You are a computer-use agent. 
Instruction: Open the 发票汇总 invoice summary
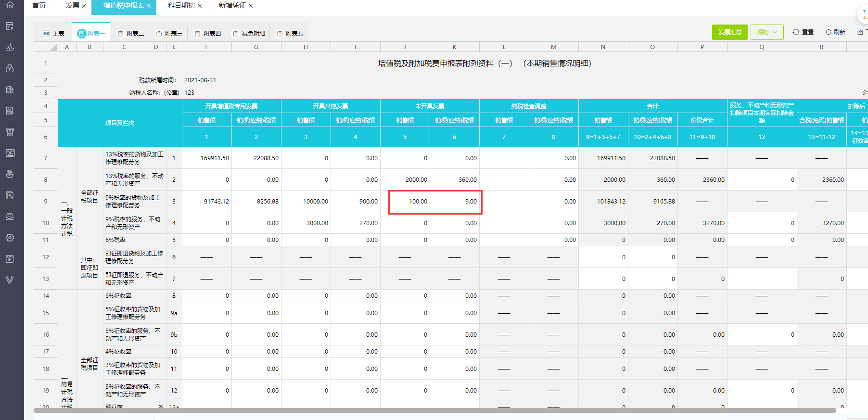click(729, 32)
